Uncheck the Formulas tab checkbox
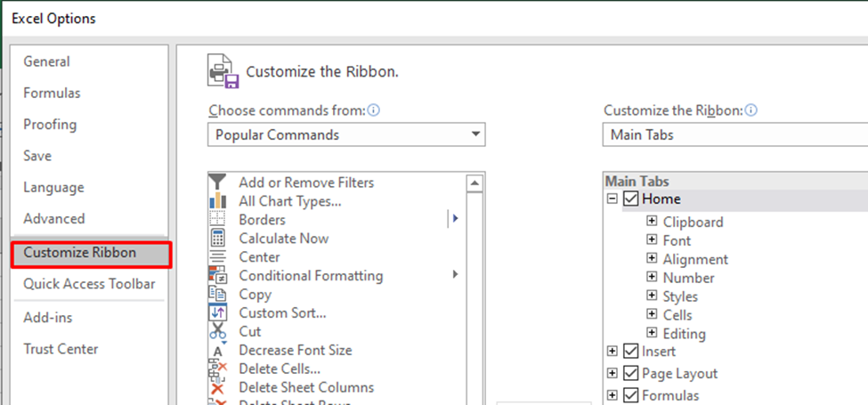The image size is (868, 405). (631, 395)
